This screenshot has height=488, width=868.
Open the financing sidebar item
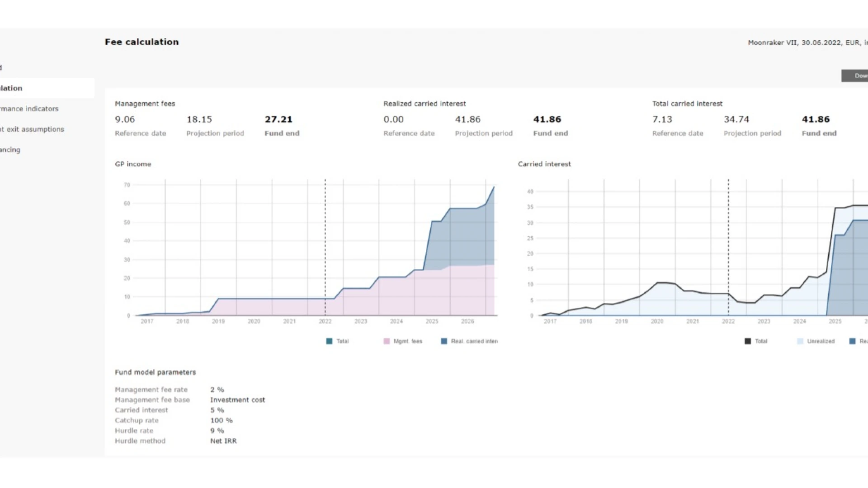[x=10, y=150]
